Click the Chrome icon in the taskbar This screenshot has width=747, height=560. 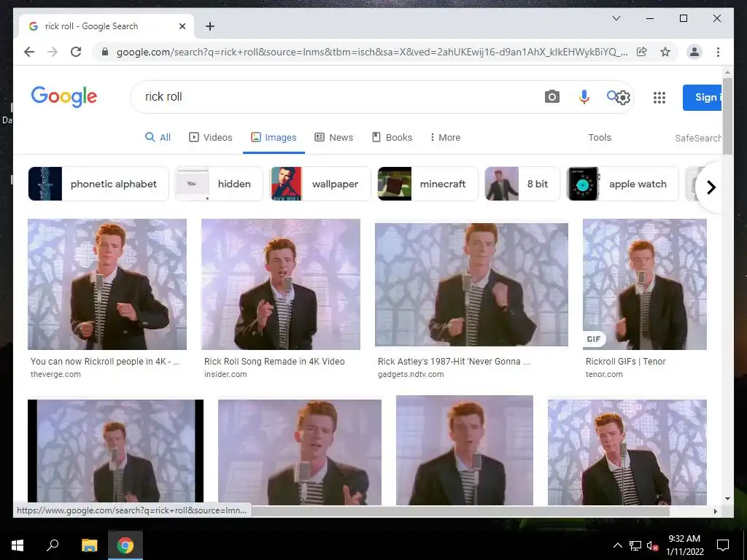pos(125,545)
